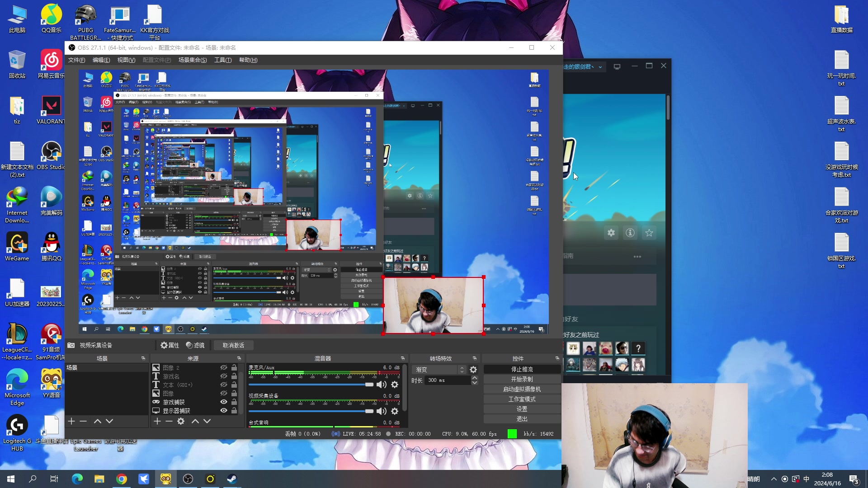Viewport: 868px width, 488px height.
Task: Toggle the lock on 显示器捕获 source
Action: (234, 411)
